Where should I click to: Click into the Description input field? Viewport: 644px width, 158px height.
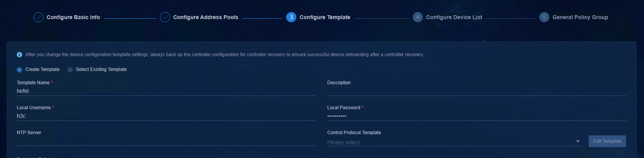pyautogui.click(x=477, y=91)
